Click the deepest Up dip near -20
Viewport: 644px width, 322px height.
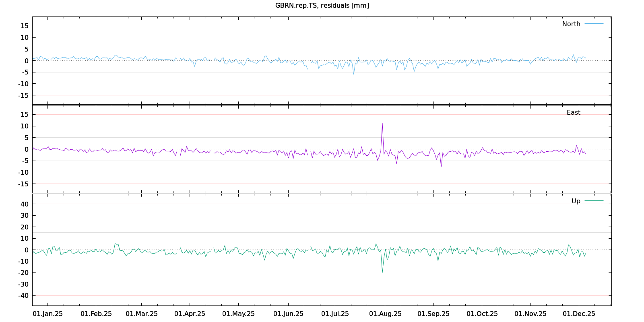[x=382, y=272]
